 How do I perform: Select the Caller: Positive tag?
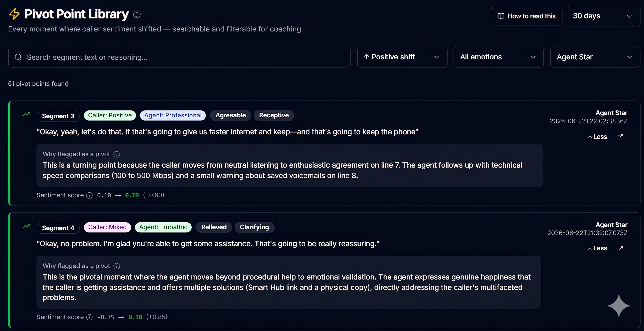(x=110, y=115)
